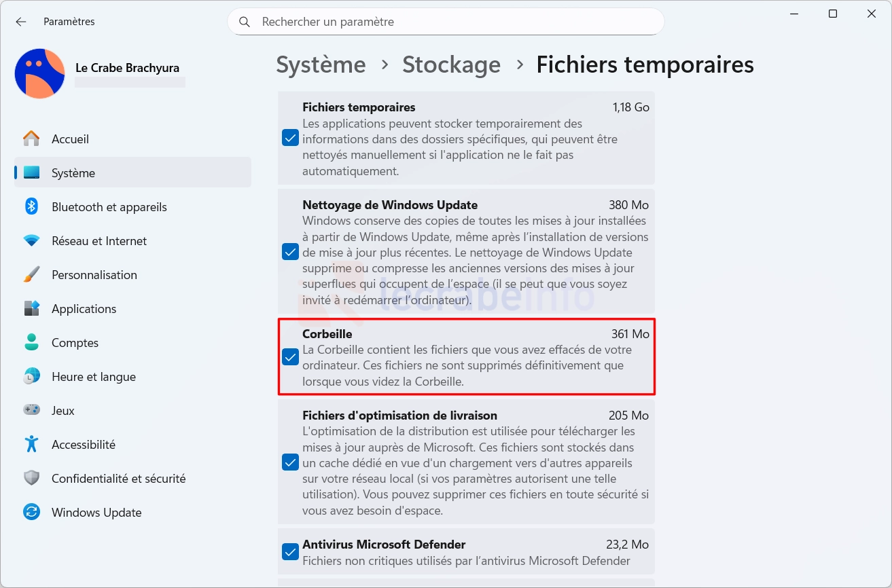Open Heure et langue clock icon
The image size is (892, 588).
(31, 376)
